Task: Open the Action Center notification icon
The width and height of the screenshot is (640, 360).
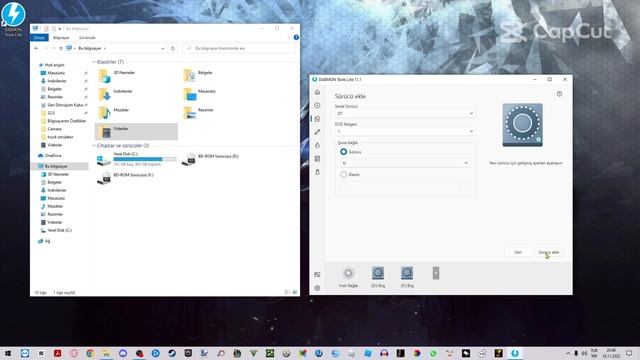Action: coord(629,353)
